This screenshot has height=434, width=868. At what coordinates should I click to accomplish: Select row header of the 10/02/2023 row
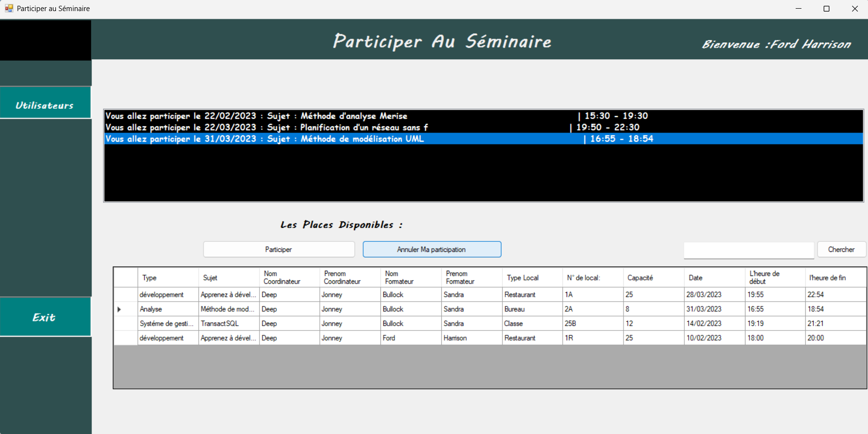coord(125,338)
